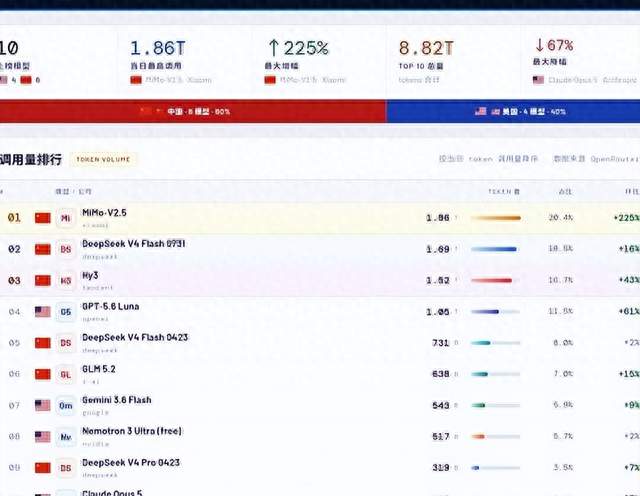Image resolution: width=640 pixels, height=496 pixels.
Task: Click the orange usage bar for MiMo-V2.5
Action: point(496,218)
